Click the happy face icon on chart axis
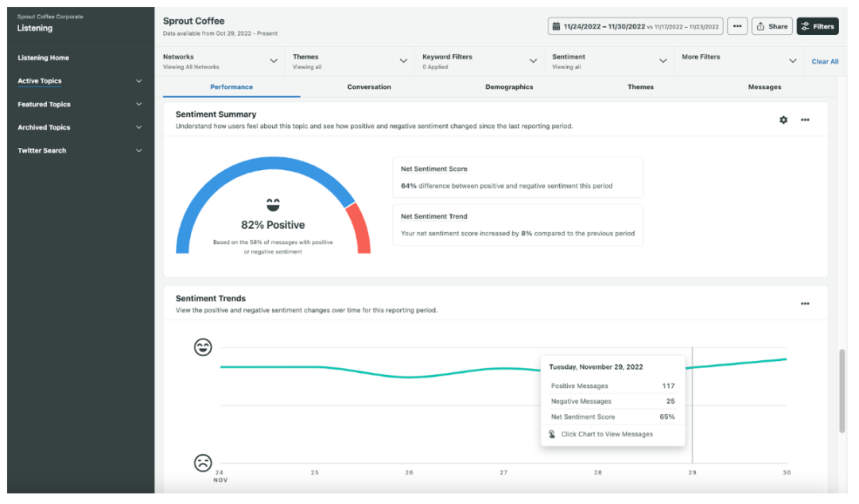 203,347
